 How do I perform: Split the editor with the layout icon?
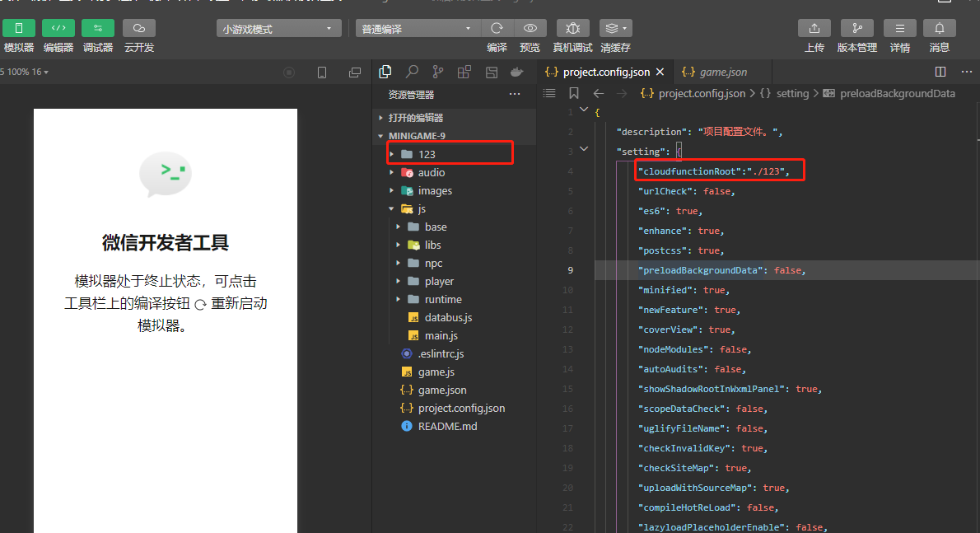pyautogui.click(x=940, y=72)
